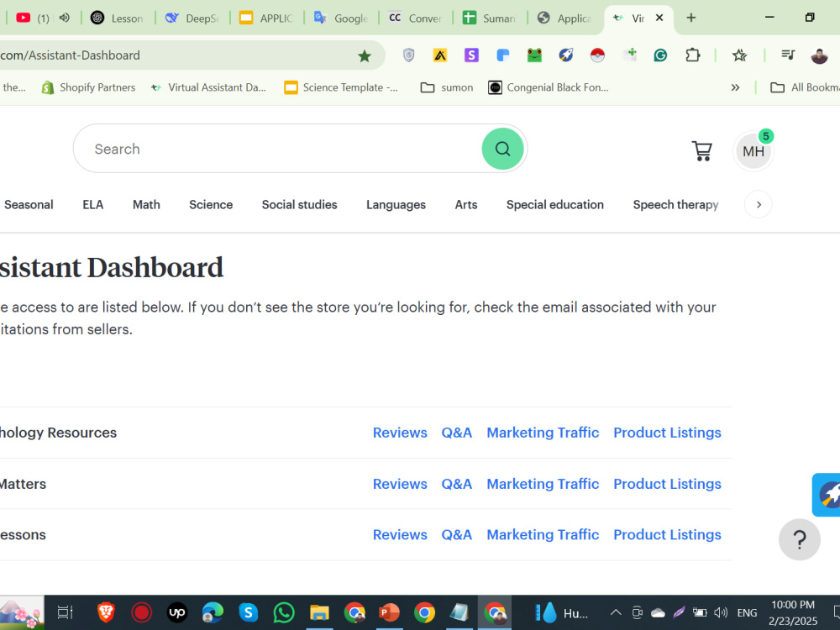840x630 pixels.
Task: Select the Science category
Action: 211,205
